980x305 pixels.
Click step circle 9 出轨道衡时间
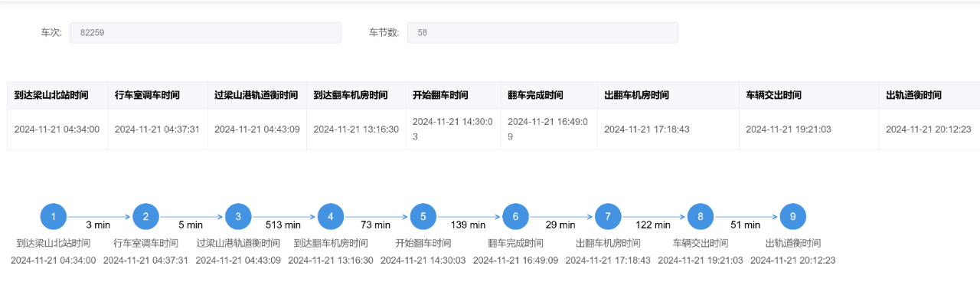pyautogui.click(x=792, y=216)
